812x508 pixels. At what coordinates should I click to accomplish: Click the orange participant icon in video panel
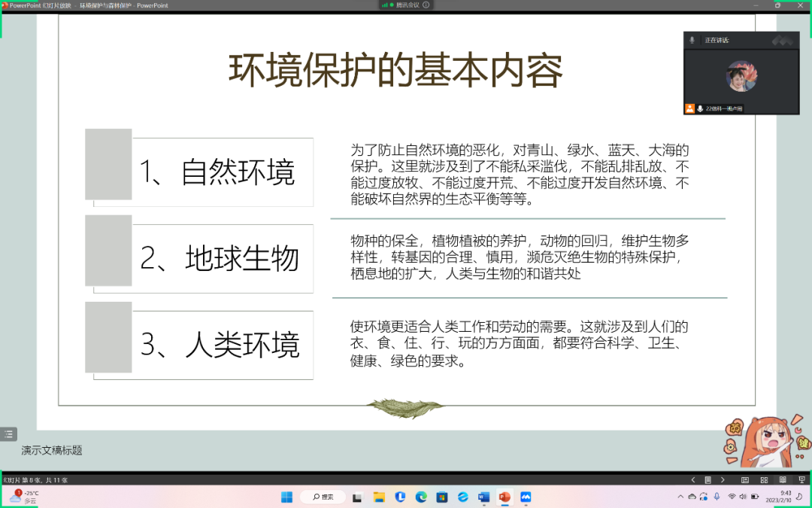point(689,108)
